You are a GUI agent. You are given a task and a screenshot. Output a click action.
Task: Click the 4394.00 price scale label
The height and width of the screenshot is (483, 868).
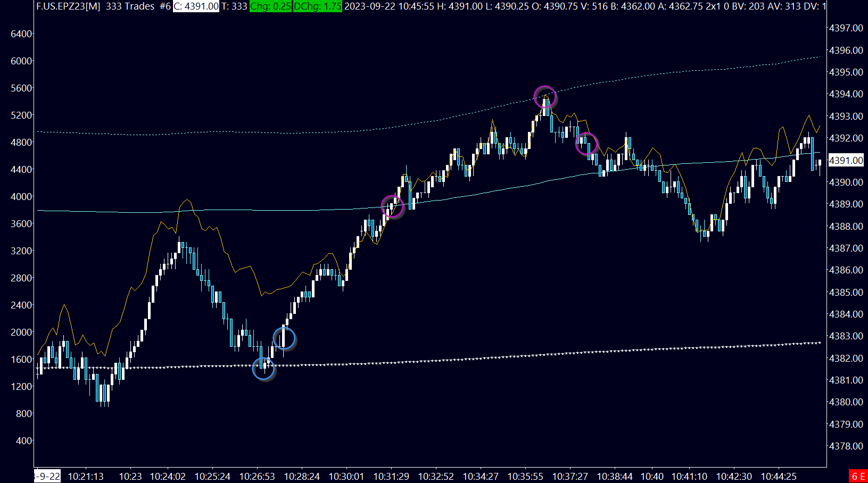[846, 94]
